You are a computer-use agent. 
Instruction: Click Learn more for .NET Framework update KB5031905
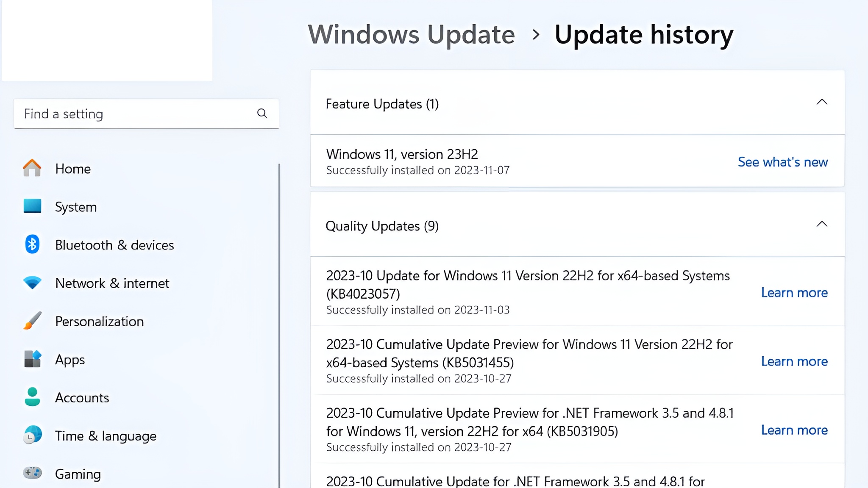[794, 430]
